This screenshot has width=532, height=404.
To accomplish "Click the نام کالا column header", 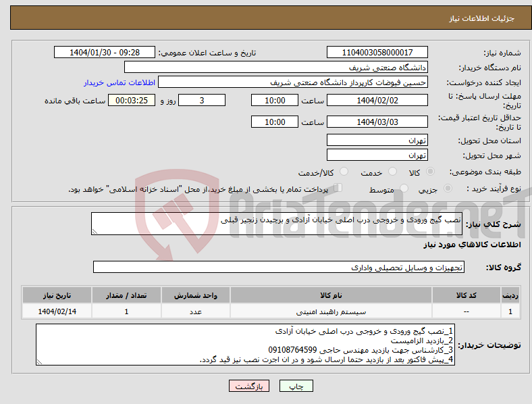I will coord(331,295).
